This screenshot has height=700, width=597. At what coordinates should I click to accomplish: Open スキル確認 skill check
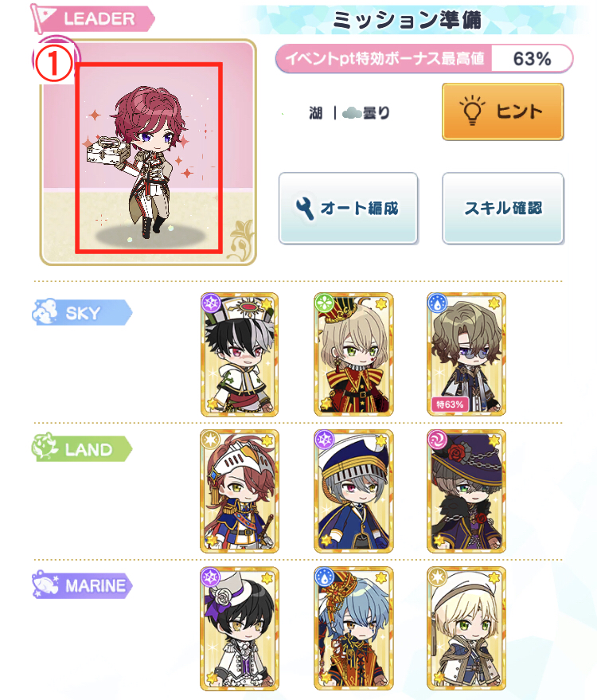503,208
